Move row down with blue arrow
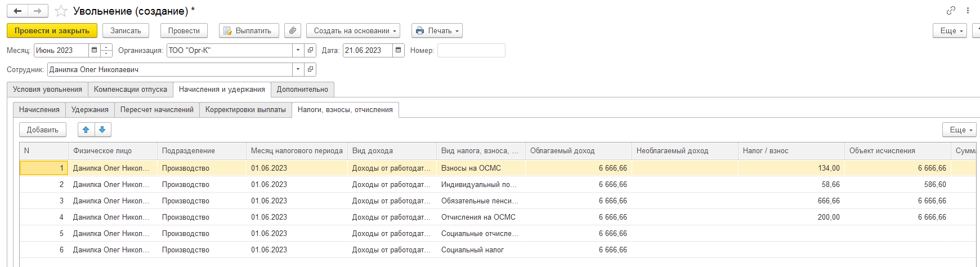This screenshot has width=980, height=267. [x=102, y=130]
